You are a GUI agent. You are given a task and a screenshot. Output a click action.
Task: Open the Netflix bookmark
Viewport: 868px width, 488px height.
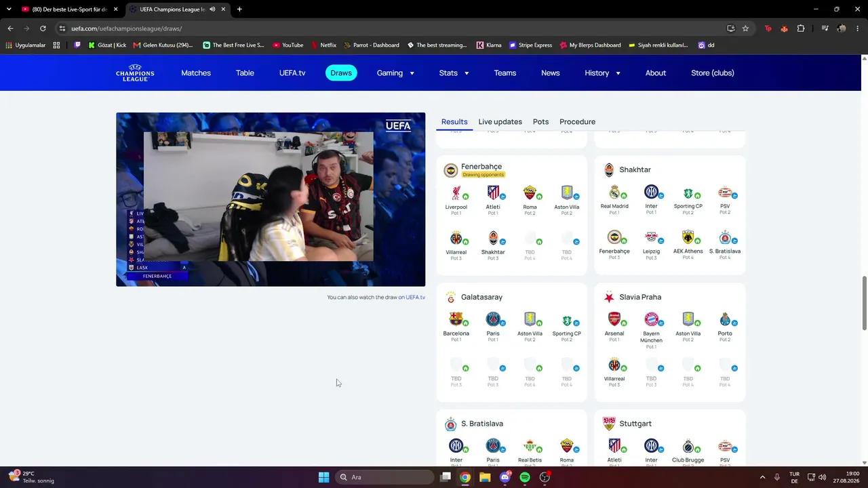[323, 45]
